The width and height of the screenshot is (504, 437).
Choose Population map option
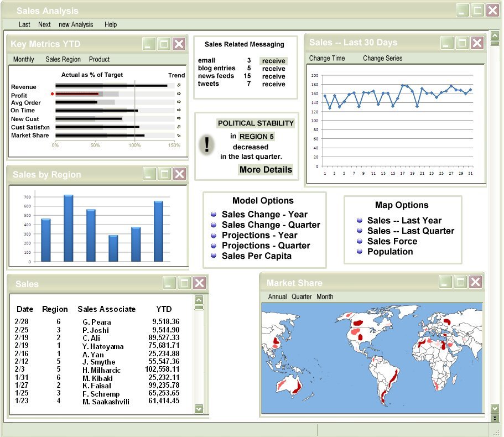coord(390,252)
